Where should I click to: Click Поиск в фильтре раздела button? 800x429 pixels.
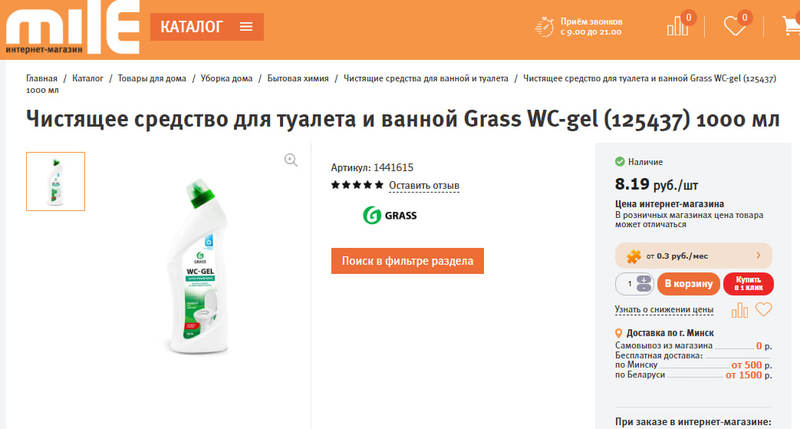point(408,261)
